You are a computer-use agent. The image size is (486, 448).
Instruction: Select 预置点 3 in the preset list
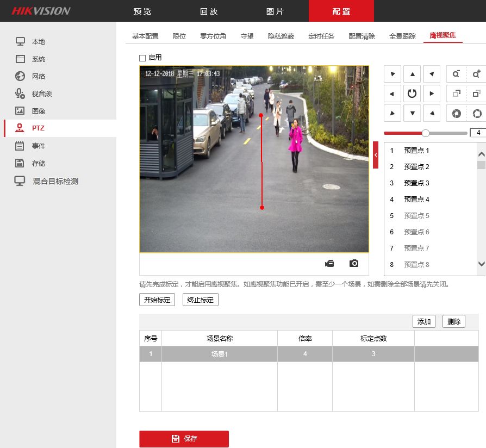coord(416,183)
